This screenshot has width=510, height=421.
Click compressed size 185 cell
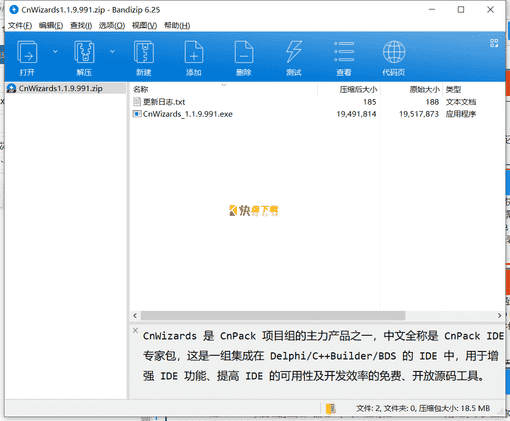point(370,102)
